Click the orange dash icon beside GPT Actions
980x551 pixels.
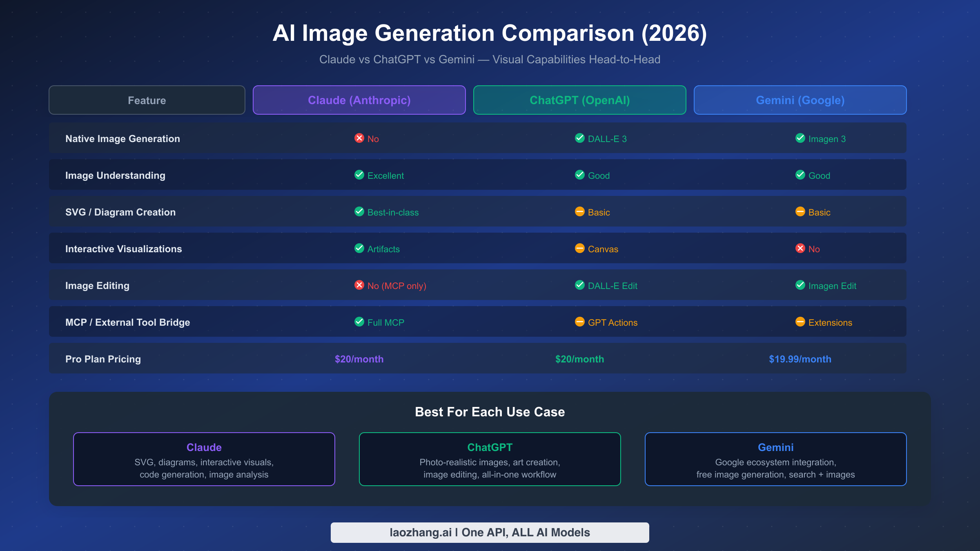click(x=579, y=322)
